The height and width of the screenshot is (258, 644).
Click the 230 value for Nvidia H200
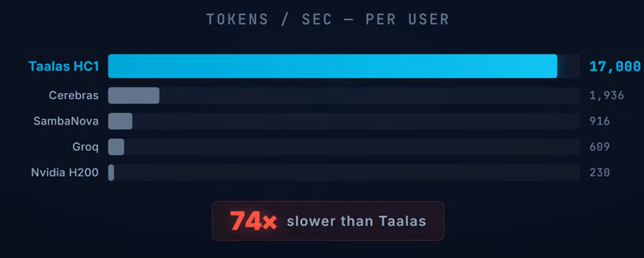[x=600, y=173]
